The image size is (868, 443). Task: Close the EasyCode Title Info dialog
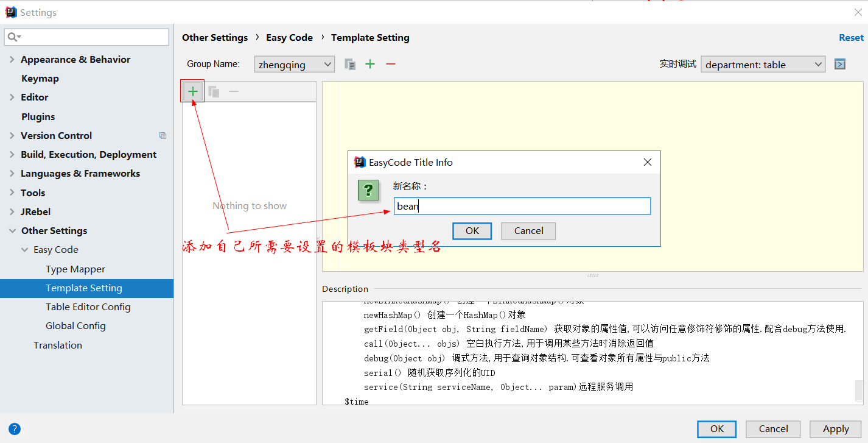(x=648, y=162)
